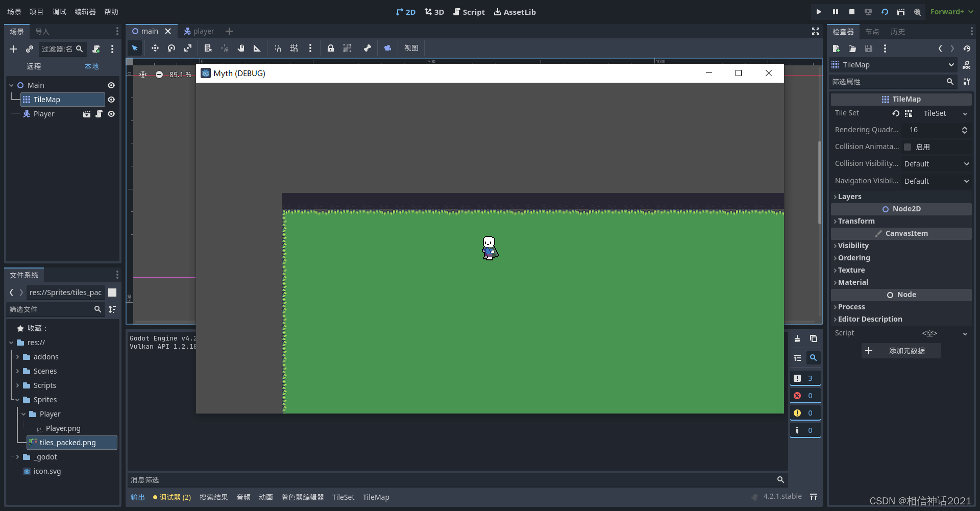The width and height of the screenshot is (980, 511).
Task: Open the Forward+ renderer dropdown
Action: pyautogui.click(x=951, y=11)
